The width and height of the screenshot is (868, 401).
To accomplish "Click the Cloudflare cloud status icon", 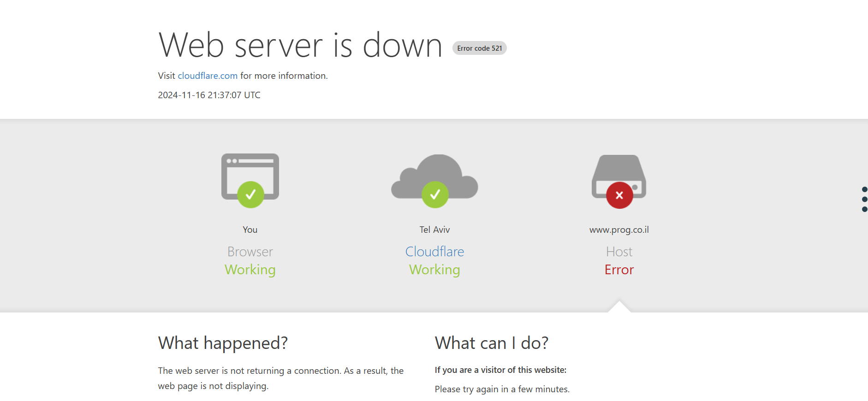I will coord(434,181).
